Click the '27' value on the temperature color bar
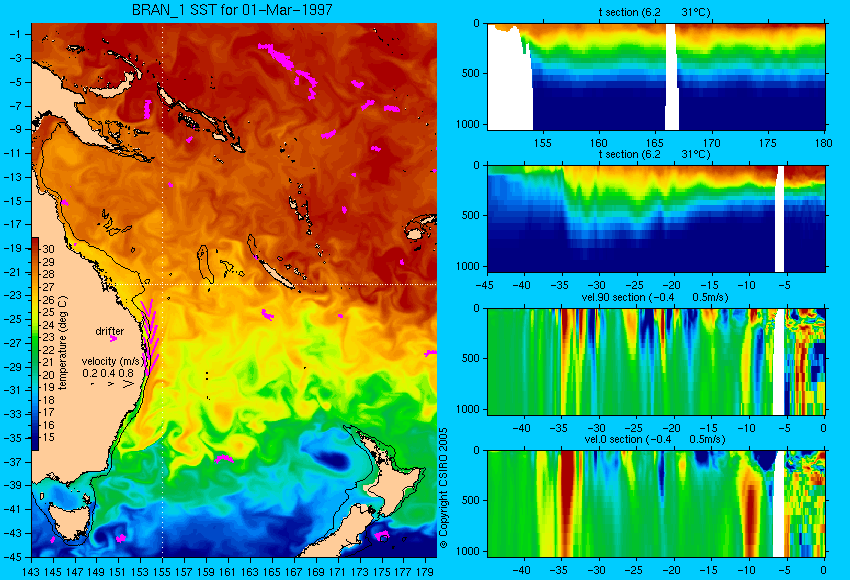Viewport: 850px width, 580px height. (48, 287)
